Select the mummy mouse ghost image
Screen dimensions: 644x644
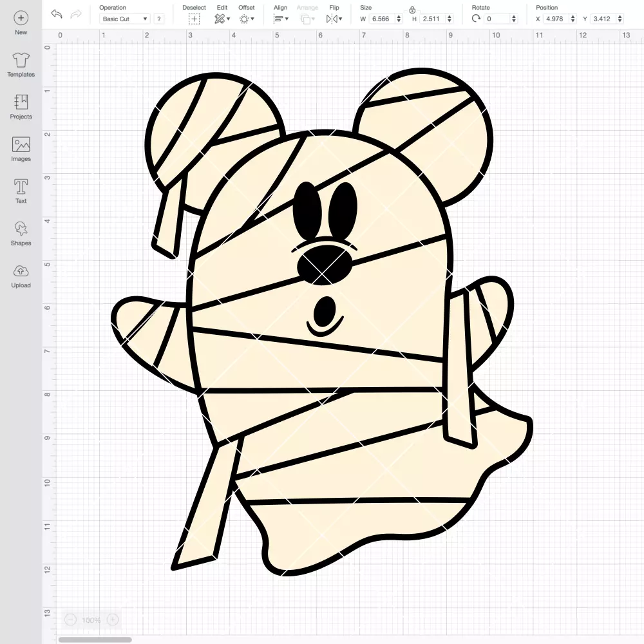click(321, 322)
